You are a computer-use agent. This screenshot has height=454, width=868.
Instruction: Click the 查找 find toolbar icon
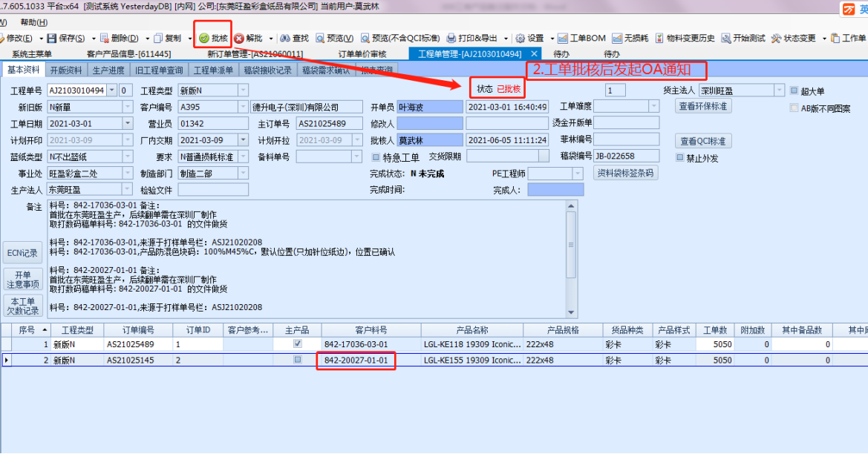pyautogui.click(x=284, y=38)
